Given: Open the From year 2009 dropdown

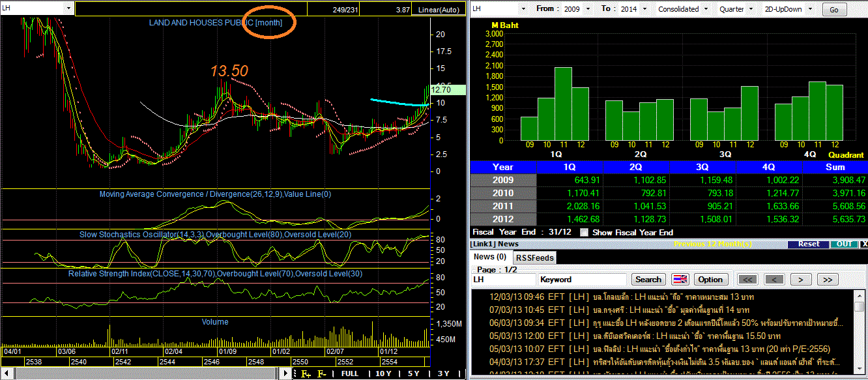Looking at the screenshot, I should [x=587, y=9].
